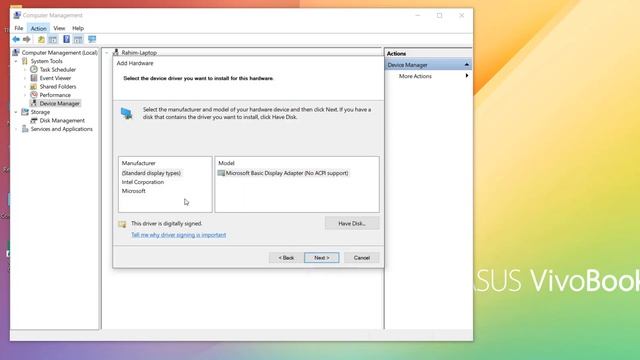Expand Services and Applications node
The width and height of the screenshot is (640, 360).
16,129
